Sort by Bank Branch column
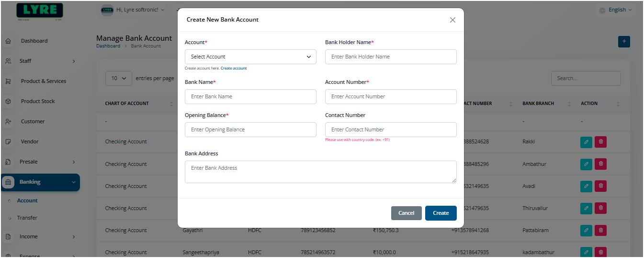 pos(569,104)
